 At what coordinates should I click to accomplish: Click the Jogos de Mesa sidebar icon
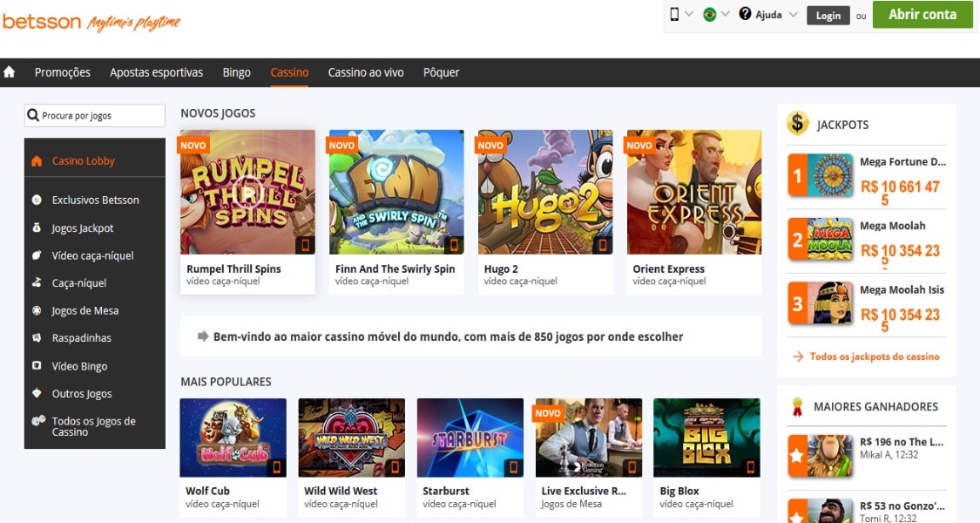click(37, 310)
